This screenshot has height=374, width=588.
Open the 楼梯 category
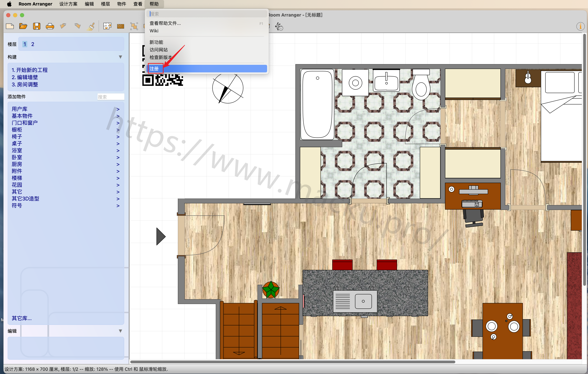coord(17,178)
